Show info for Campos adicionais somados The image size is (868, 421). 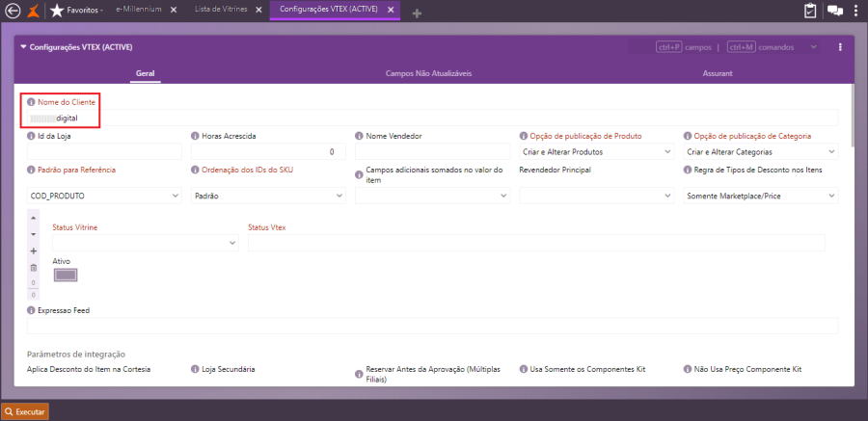click(360, 174)
